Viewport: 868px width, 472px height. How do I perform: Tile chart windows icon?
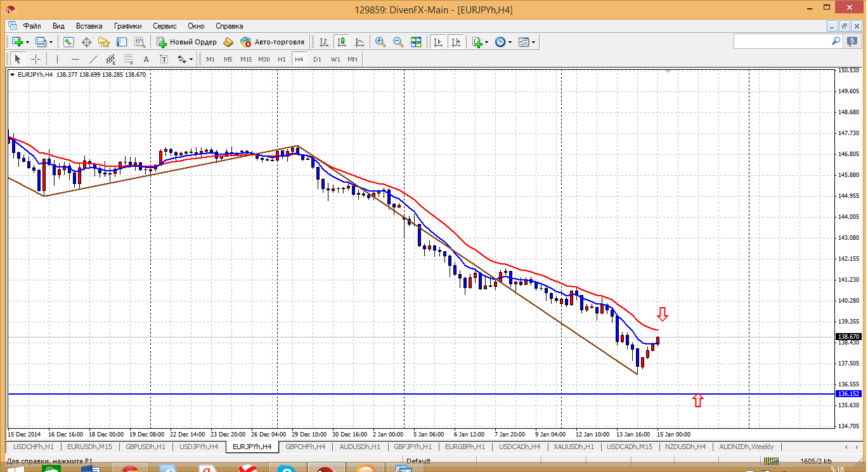pyautogui.click(x=416, y=42)
